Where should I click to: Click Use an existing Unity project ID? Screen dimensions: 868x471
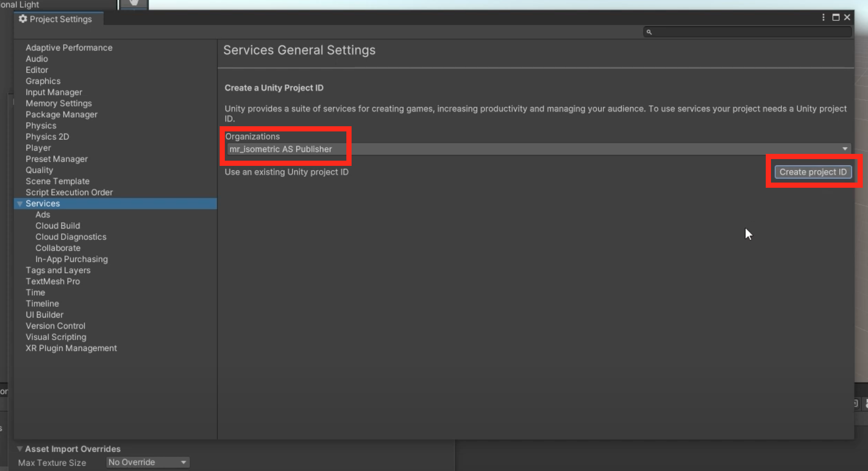286,172
